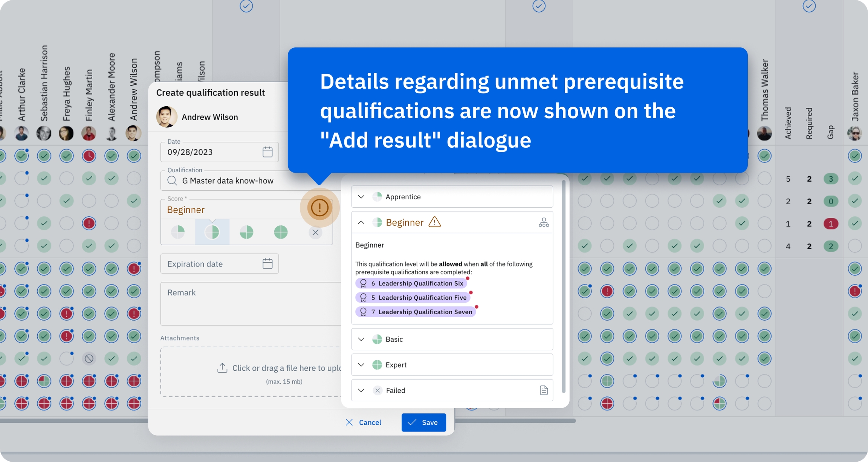Click the document icon in Failed row
Screen dimensions: 868x462
click(x=543, y=390)
